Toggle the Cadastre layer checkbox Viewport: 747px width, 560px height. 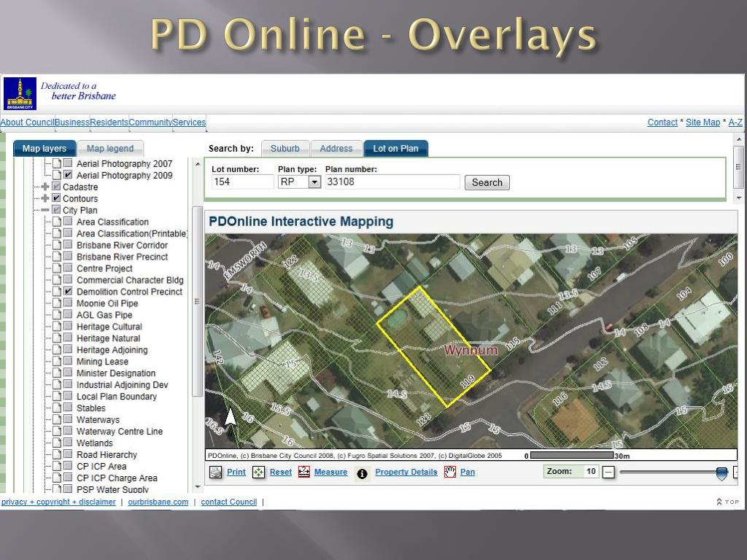pyautogui.click(x=56, y=187)
